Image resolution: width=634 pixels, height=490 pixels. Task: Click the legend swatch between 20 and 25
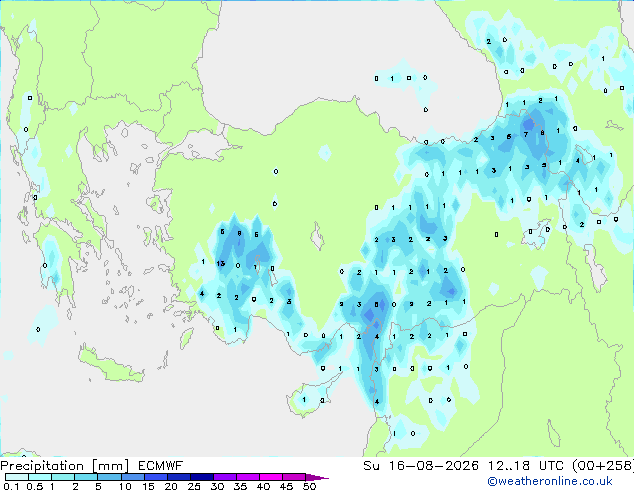(x=178, y=477)
